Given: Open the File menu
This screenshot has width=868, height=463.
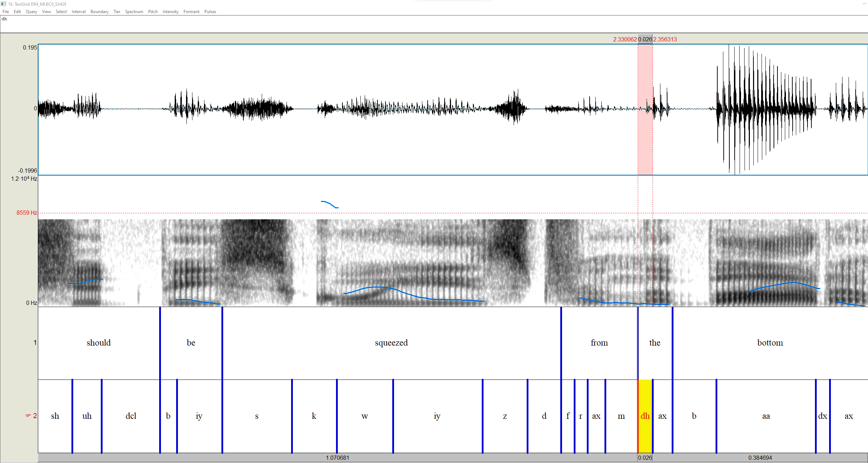Looking at the screenshot, I should click(5, 11).
